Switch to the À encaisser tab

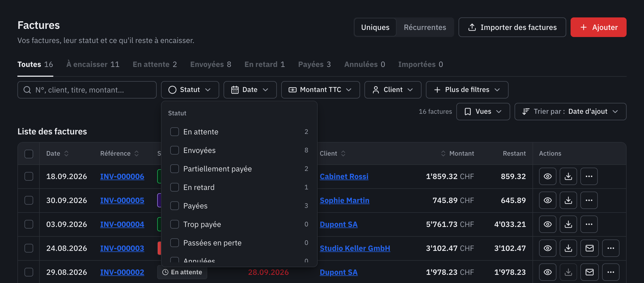[93, 64]
